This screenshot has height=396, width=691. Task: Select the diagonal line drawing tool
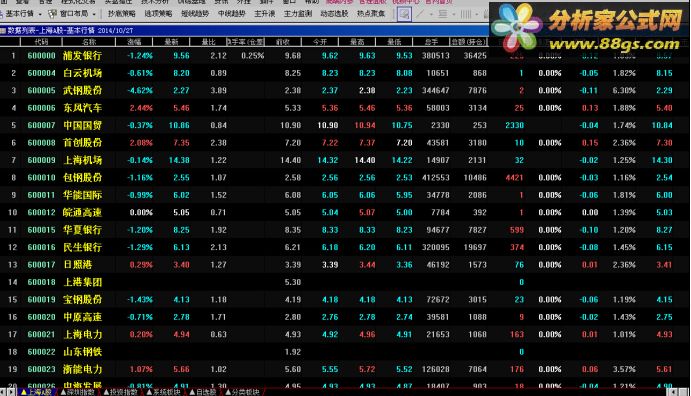point(420,14)
